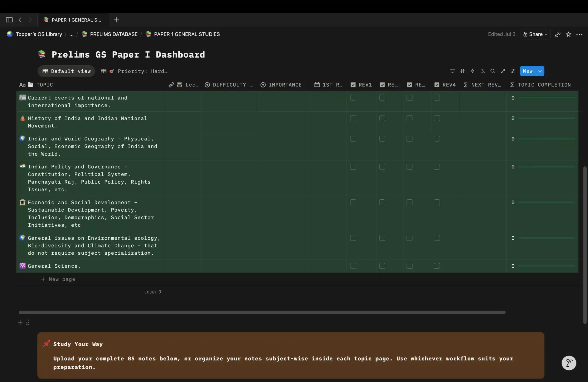Open the Share dropdown

(x=535, y=34)
